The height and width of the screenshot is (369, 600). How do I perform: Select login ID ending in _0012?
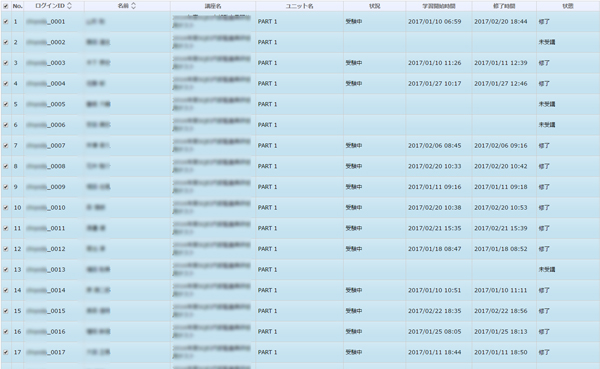46,249
